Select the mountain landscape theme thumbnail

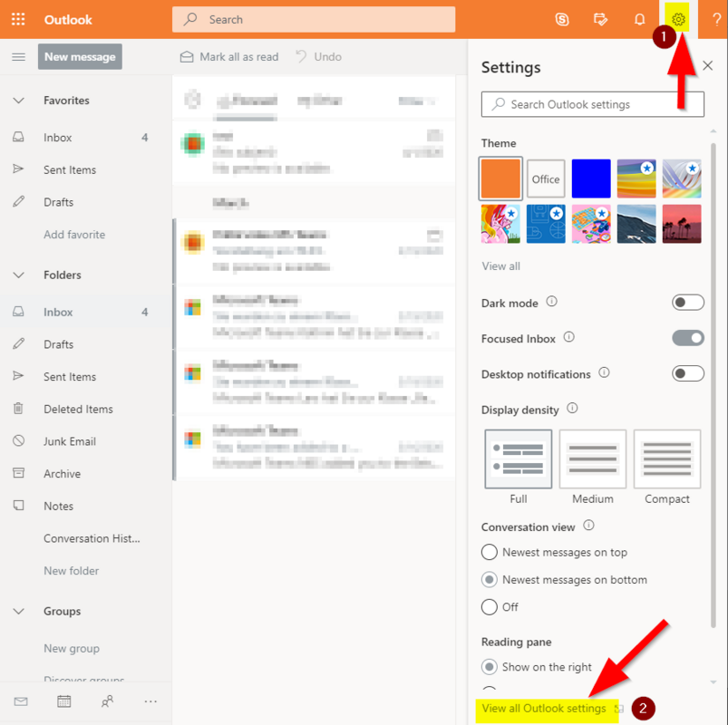point(636,224)
